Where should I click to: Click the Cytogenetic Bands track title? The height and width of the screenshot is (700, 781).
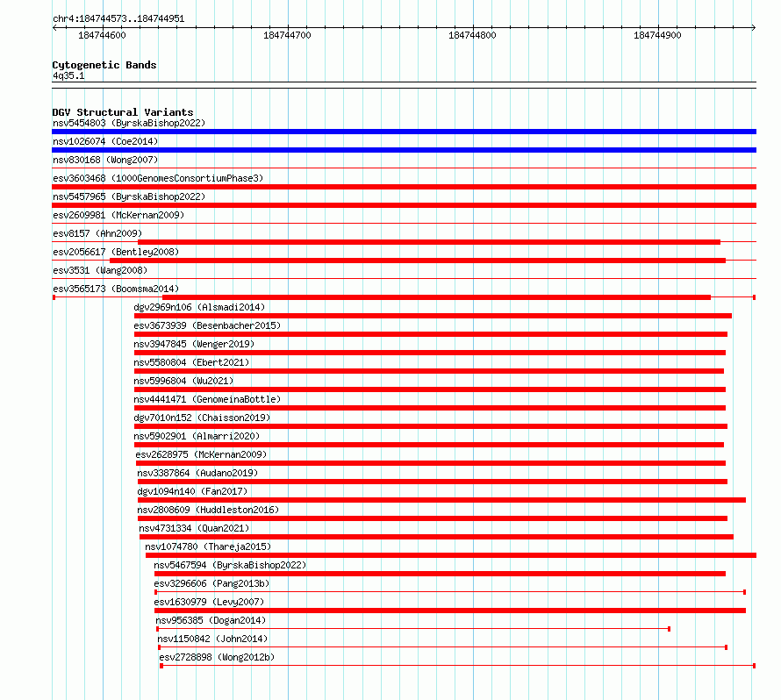pyautogui.click(x=104, y=65)
